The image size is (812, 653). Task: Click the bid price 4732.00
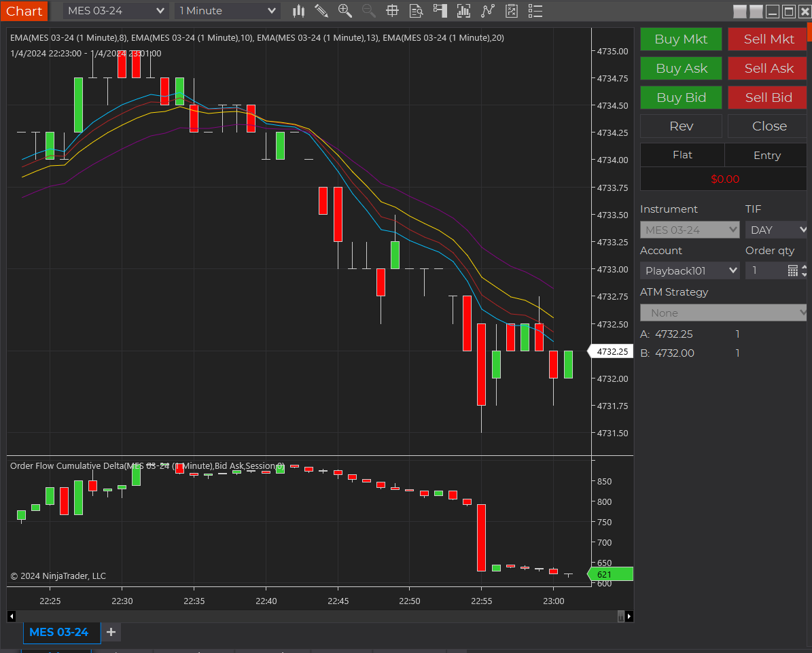point(674,353)
